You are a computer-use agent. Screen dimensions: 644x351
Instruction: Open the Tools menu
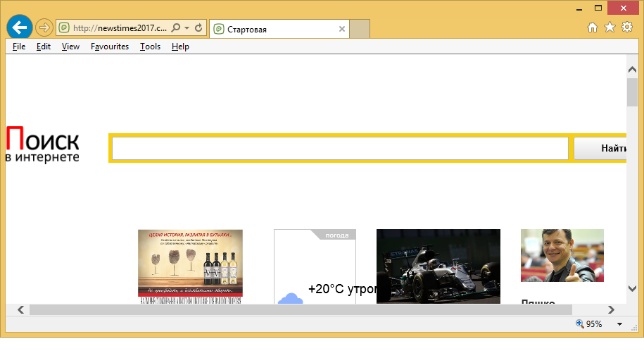coord(150,47)
